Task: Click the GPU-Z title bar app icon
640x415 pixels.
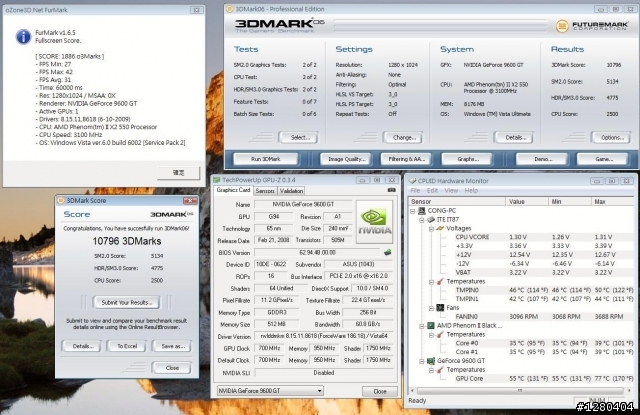Action: [x=217, y=180]
